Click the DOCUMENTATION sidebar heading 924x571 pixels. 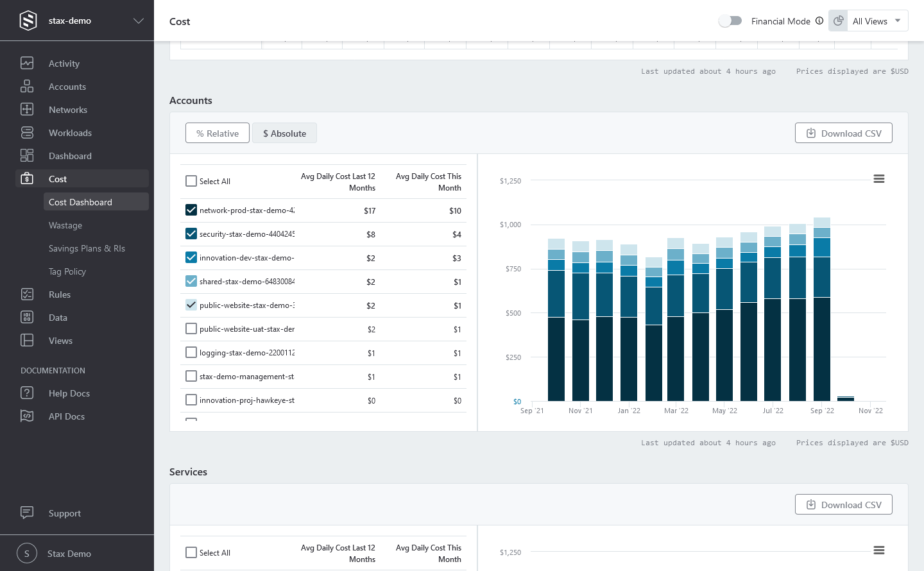coord(53,371)
